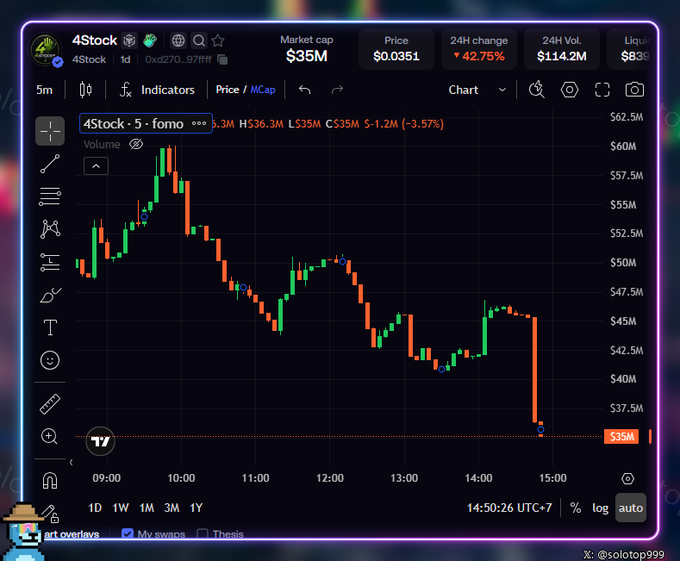The width and height of the screenshot is (680, 561).
Task: Select the 1M time range
Action: [147, 508]
